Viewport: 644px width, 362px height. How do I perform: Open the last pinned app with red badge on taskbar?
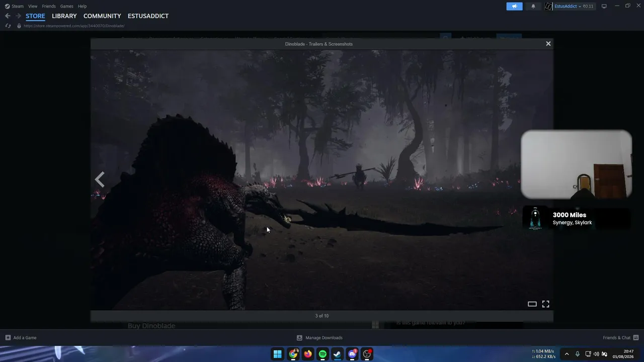(x=367, y=354)
